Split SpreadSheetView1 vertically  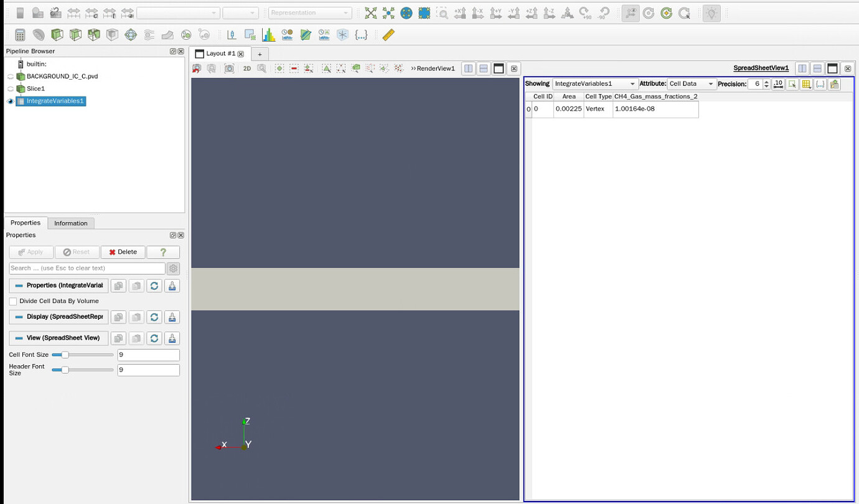point(817,68)
